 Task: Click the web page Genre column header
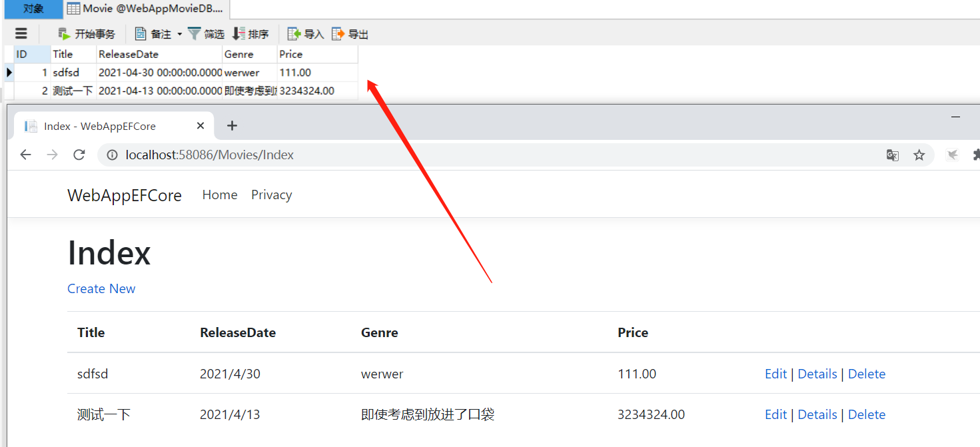click(380, 332)
